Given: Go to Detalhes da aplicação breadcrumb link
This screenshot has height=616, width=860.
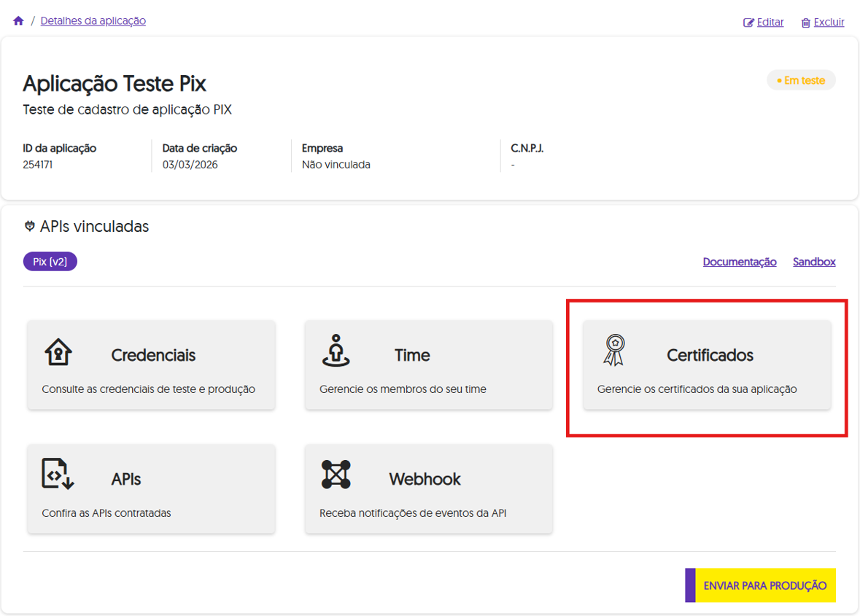Looking at the screenshot, I should pyautogui.click(x=93, y=21).
